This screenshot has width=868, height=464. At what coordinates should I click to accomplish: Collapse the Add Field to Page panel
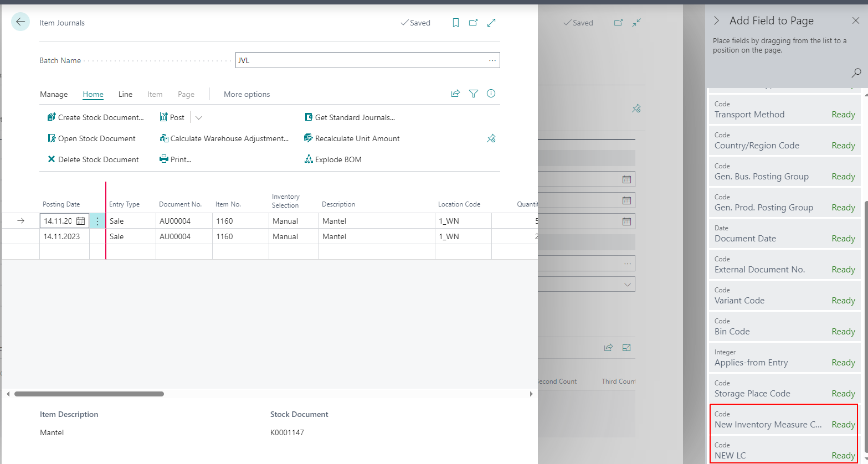pos(716,20)
